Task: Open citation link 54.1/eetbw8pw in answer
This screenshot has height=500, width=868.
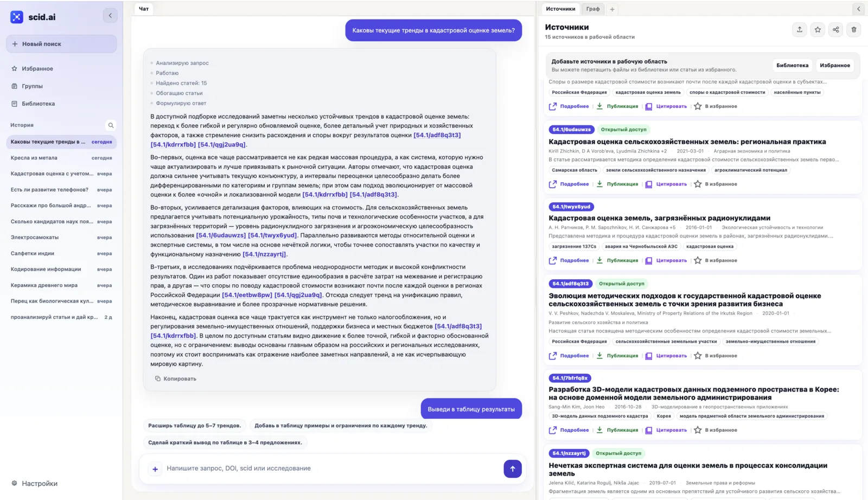Action: pos(247,295)
